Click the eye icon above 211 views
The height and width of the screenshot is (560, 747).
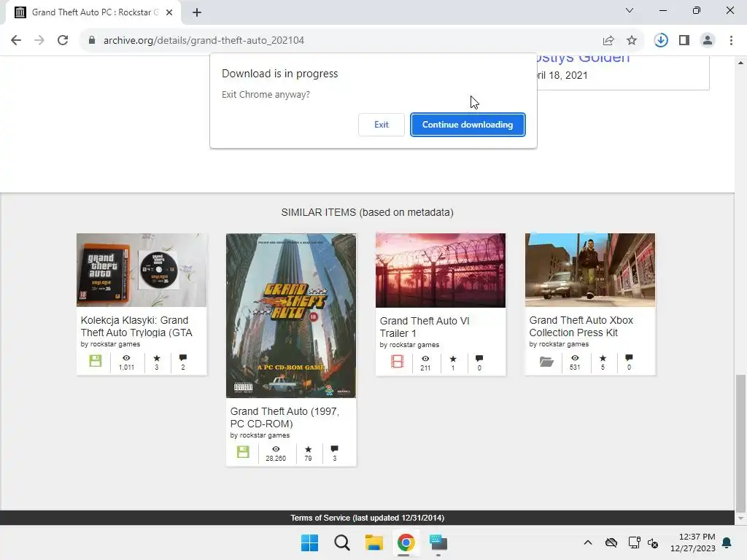click(425, 359)
